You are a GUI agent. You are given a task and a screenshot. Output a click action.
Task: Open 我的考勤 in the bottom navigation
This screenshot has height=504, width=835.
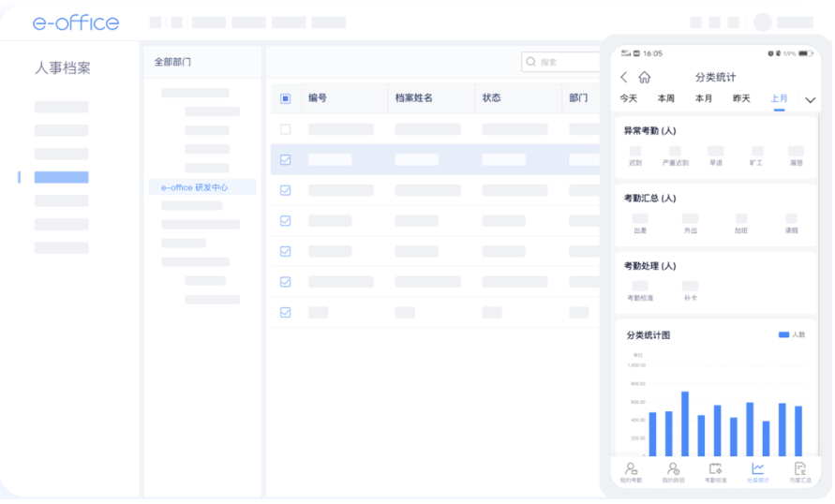click(631, 472)
